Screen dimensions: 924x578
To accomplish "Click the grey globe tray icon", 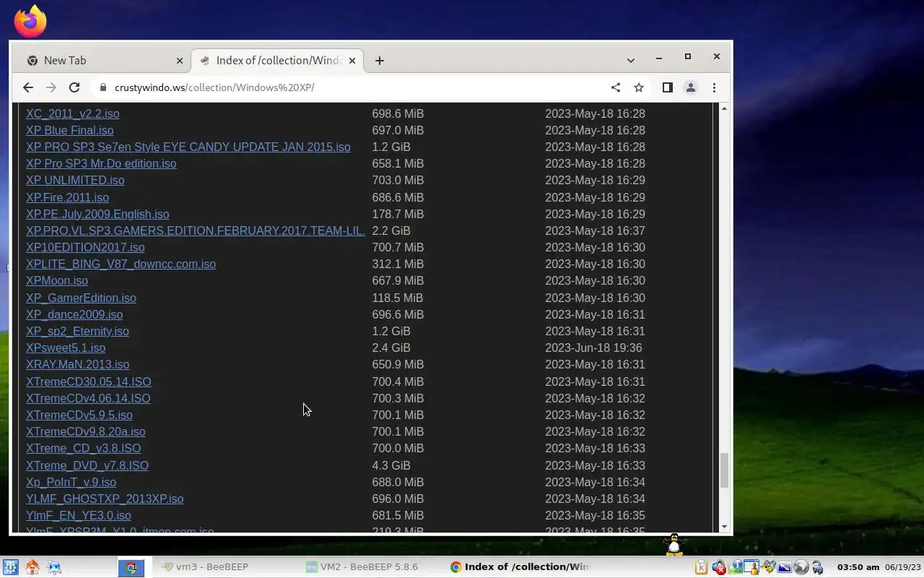I will coord(801,567).
